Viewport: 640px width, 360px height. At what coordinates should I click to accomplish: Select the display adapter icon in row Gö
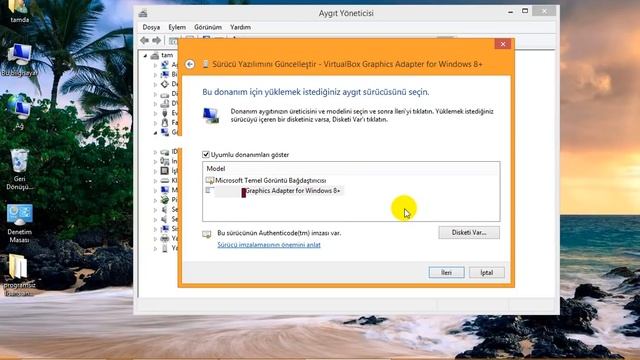[164, 132]
